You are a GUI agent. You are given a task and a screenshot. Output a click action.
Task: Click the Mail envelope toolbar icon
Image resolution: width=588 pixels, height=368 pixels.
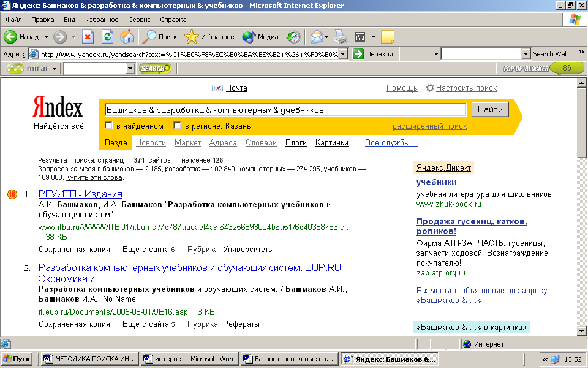click(x=317, y=37)
